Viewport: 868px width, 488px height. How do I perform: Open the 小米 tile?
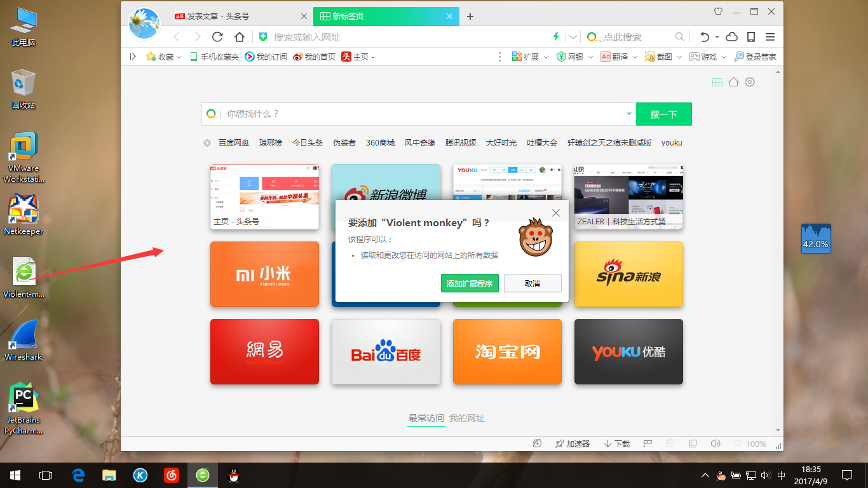coord(264,274)
